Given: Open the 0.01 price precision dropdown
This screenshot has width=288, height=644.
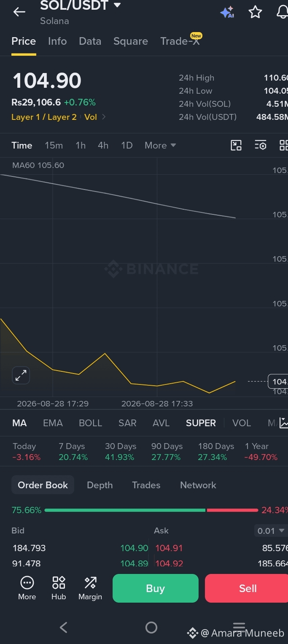Looking at the screenshot, I should click(x=271, y=531).
